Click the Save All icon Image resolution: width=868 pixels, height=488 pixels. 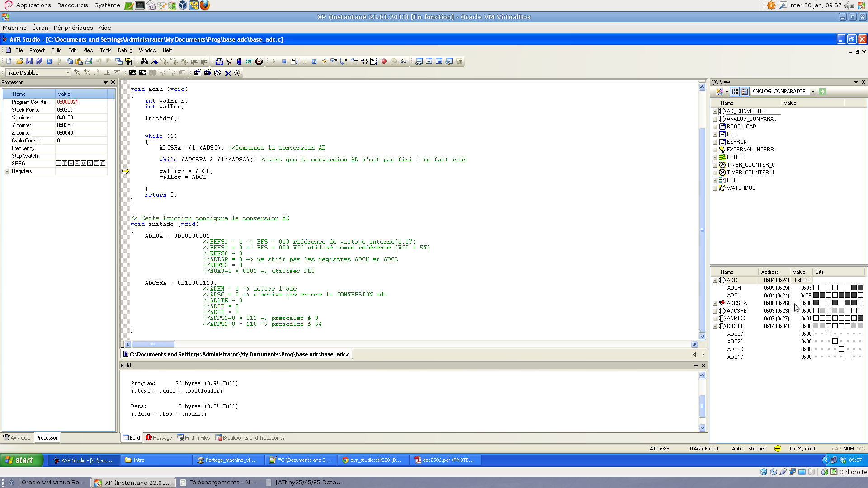(39, 61)
